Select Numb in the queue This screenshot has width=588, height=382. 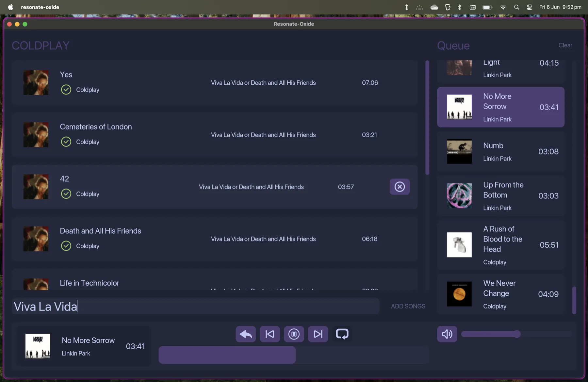click(x=500, y=152)
